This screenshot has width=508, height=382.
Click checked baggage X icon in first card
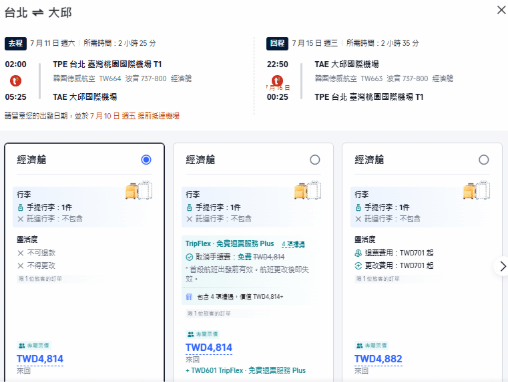[20, 219]
